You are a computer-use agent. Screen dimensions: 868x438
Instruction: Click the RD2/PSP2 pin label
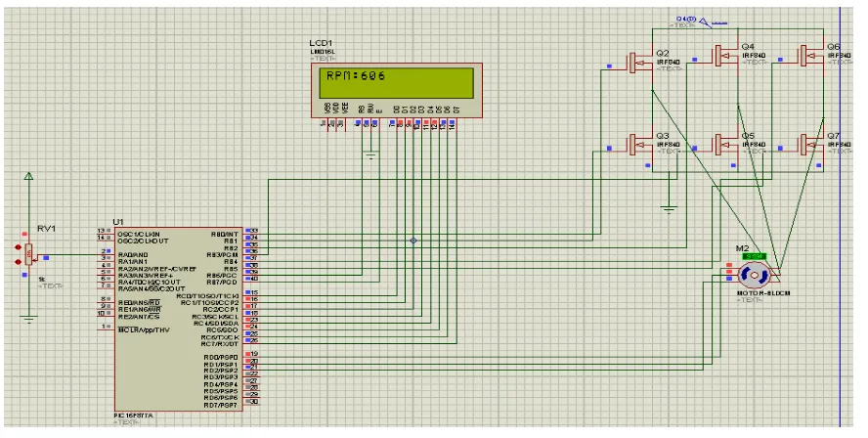click(x=221, y=371)
